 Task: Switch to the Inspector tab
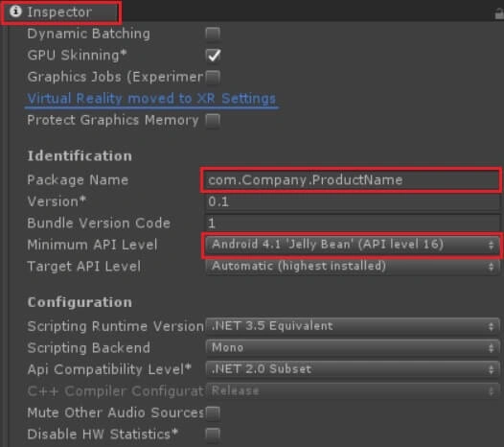pos(60,12)
